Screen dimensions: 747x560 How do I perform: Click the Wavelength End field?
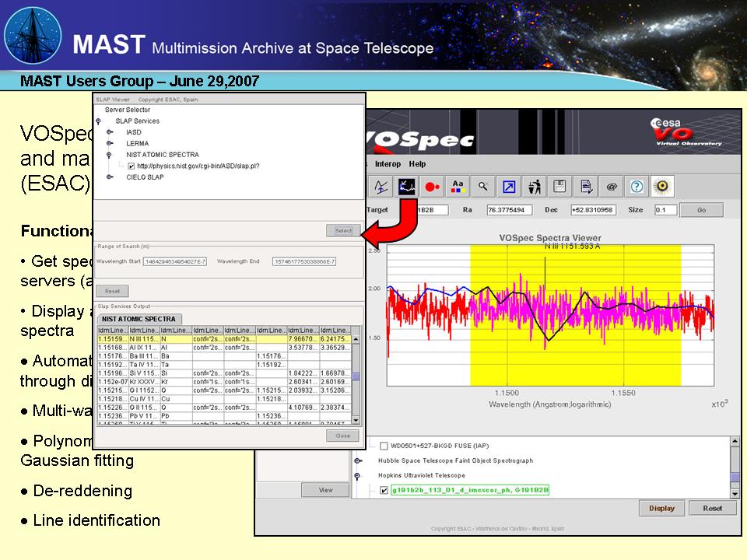coord(304,261)
